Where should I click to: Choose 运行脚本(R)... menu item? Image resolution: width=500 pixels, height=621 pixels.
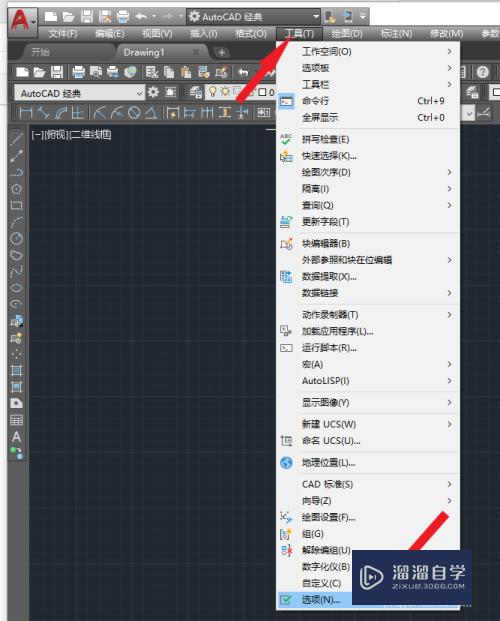click(x=368, y=348)
